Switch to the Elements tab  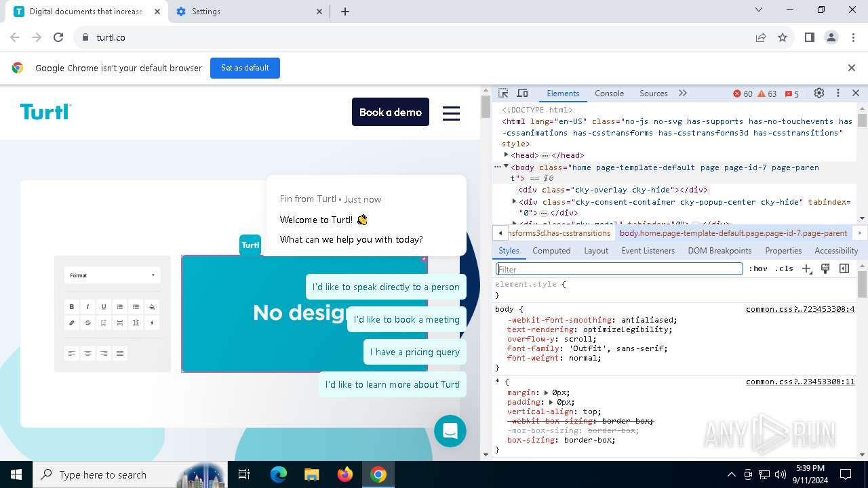click(563, 94)
